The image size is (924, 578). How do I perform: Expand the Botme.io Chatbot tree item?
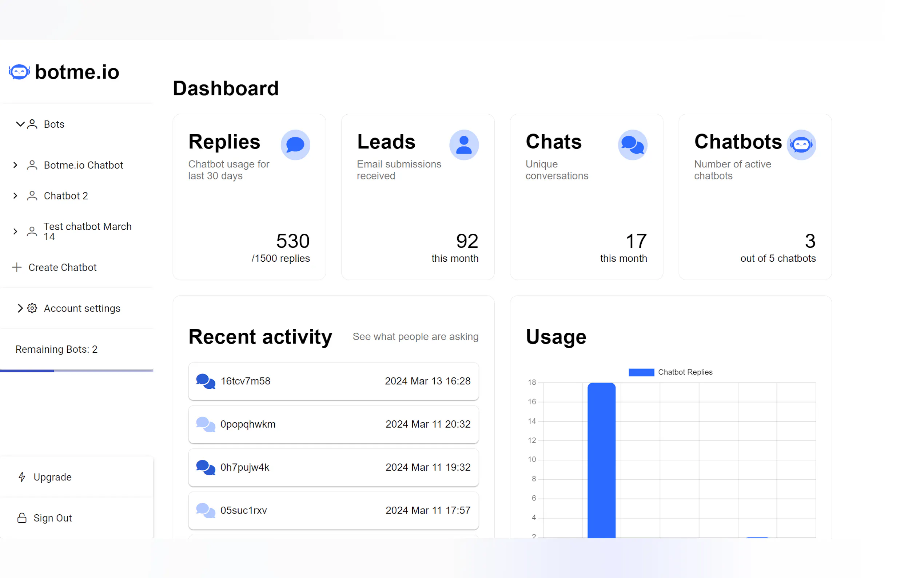[15, 165]
